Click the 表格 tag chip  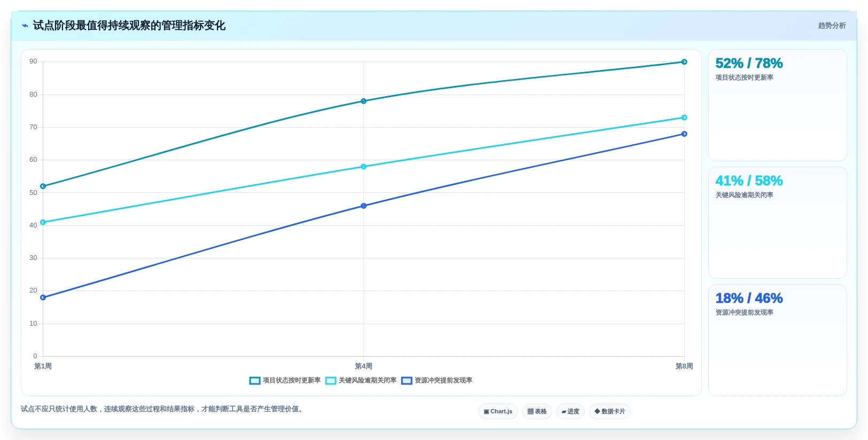[537, 412]
